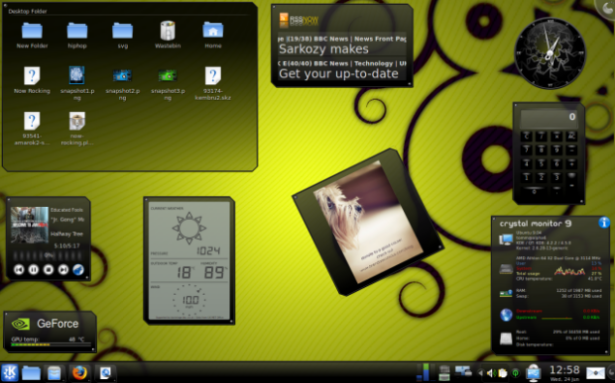Screen dimensions: 615x383
Task: Click calculator key 8
Action: 542,150
